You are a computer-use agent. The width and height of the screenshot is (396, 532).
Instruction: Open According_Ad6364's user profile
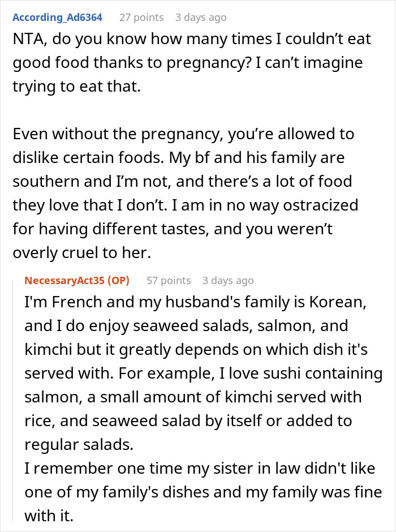[57, 17]
